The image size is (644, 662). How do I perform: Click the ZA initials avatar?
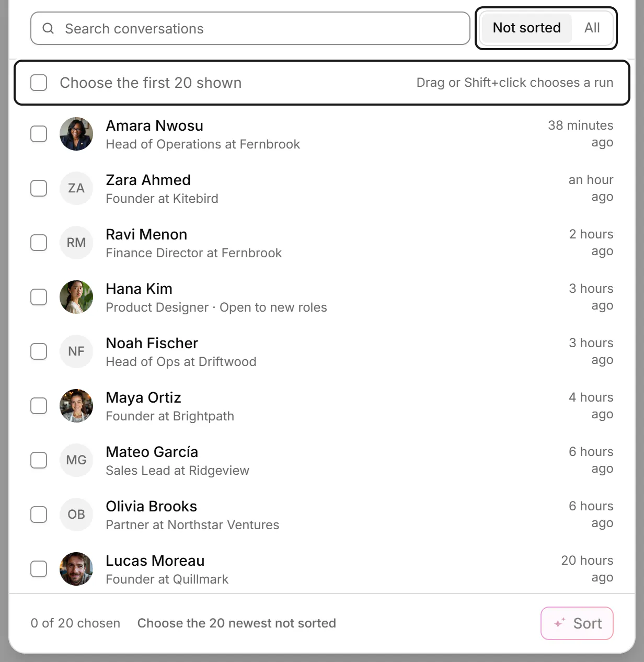tap(76, 188)
